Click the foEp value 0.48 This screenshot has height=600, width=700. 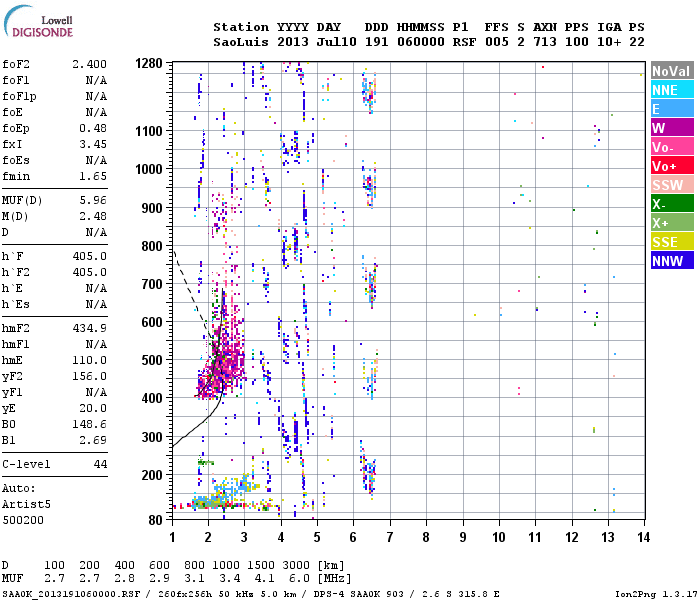[x=93, y=128]
